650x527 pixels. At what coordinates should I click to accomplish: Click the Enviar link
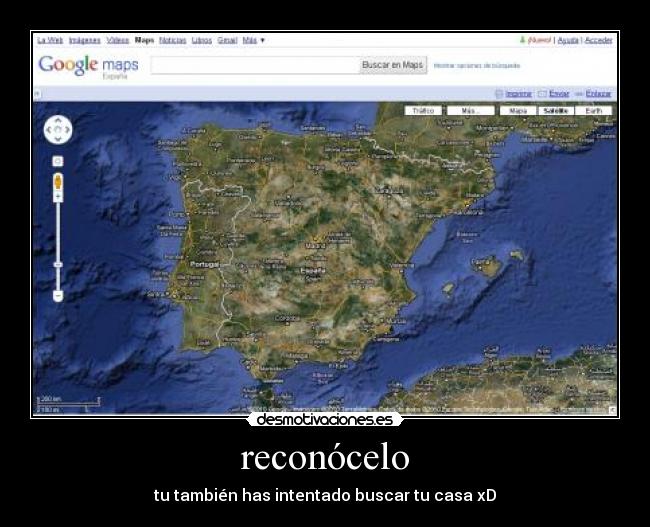pos(559,94)
